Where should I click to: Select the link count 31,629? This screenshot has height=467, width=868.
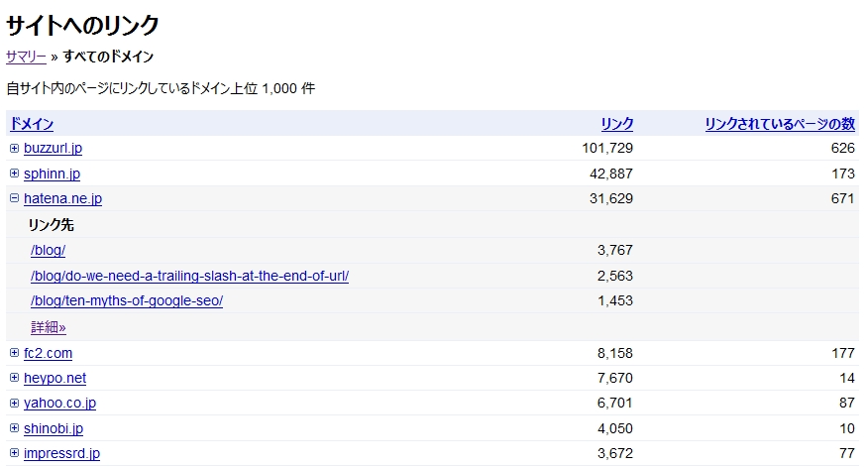(611, 198)
